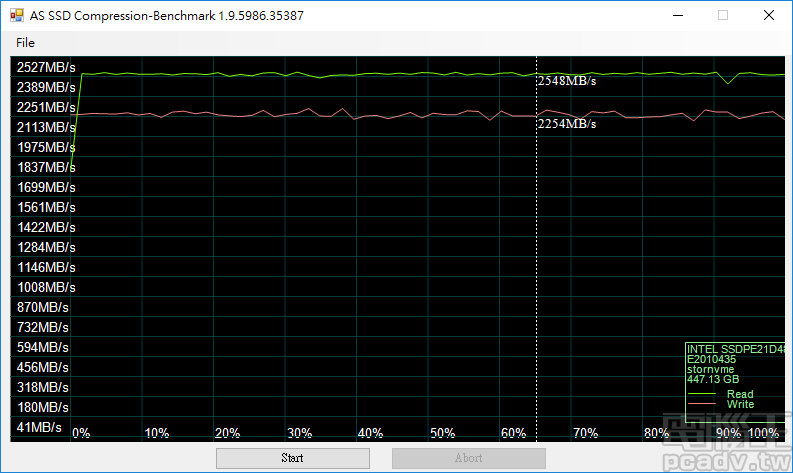
Task: Close the AS SSD Compression-Benchmark window
Action: click(769, 15)
